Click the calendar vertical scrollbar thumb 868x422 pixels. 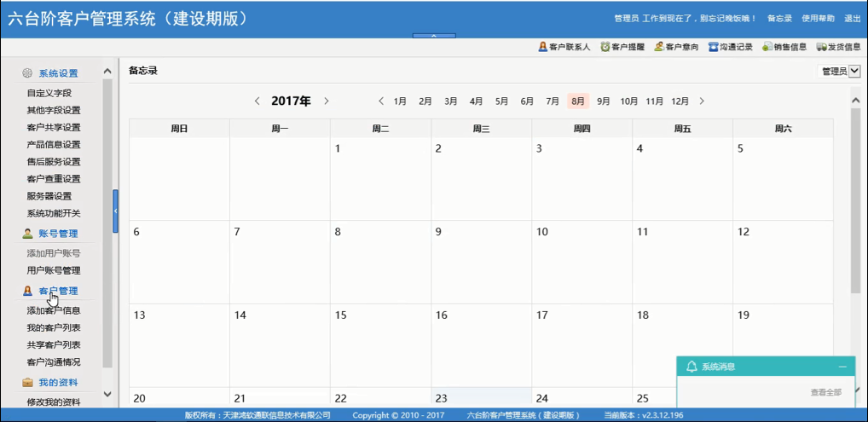point(855,202)
